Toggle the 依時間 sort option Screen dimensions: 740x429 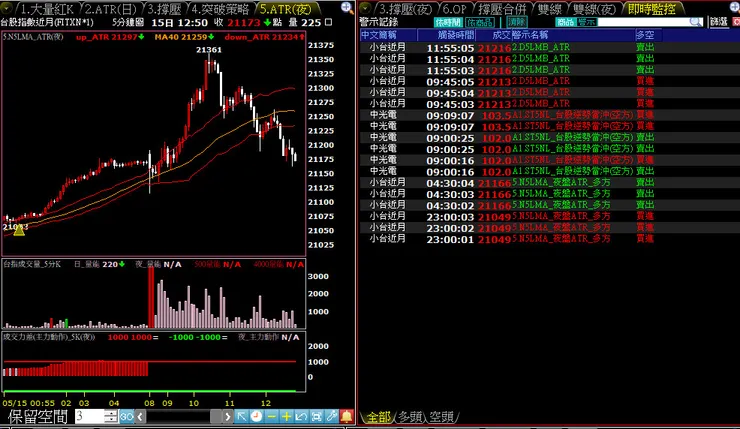click(447, 22)
